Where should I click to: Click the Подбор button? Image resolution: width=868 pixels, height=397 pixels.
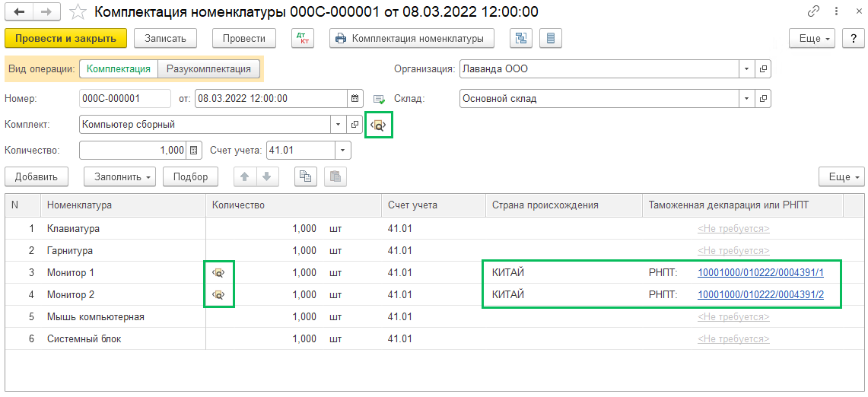[x=190, y=176]
